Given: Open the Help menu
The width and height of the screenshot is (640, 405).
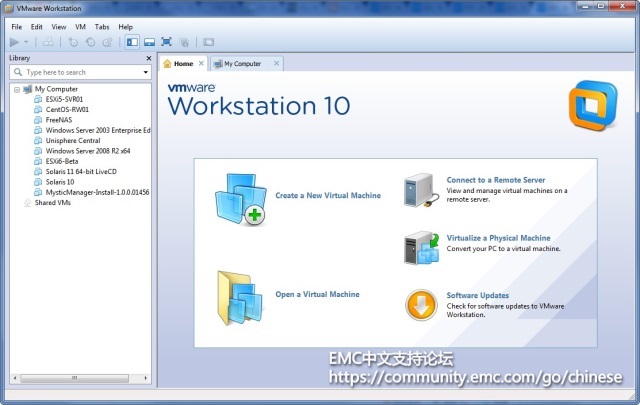Looking at the screenshot, I should pyautogui.click(x=126, y=27).
